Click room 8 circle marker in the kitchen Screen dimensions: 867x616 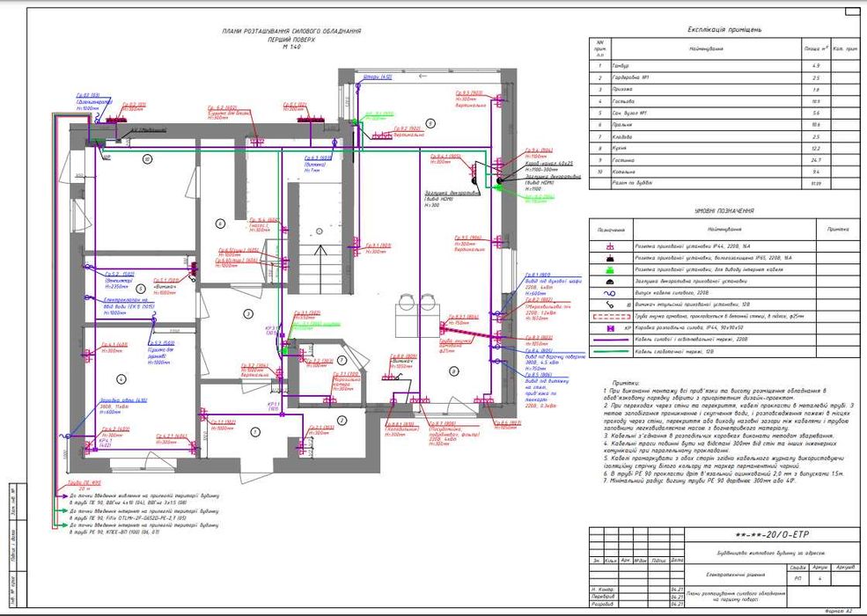point(453,371)
